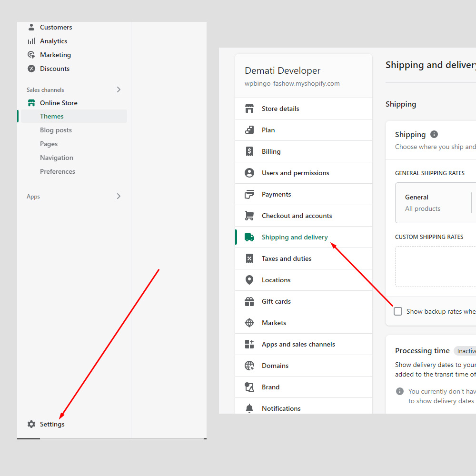Open the Taxes and duties settings
Viewport: 476px width, 476px height.
point(287,258)
